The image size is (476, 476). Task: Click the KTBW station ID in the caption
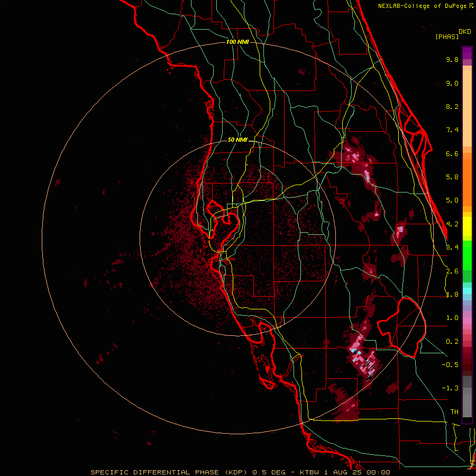[309, 472]
